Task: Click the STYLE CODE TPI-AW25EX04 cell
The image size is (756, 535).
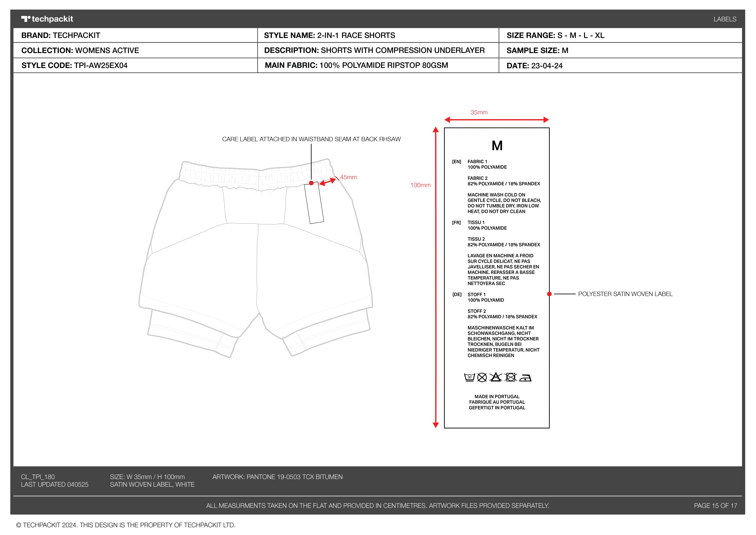Action: coord(74,65)
